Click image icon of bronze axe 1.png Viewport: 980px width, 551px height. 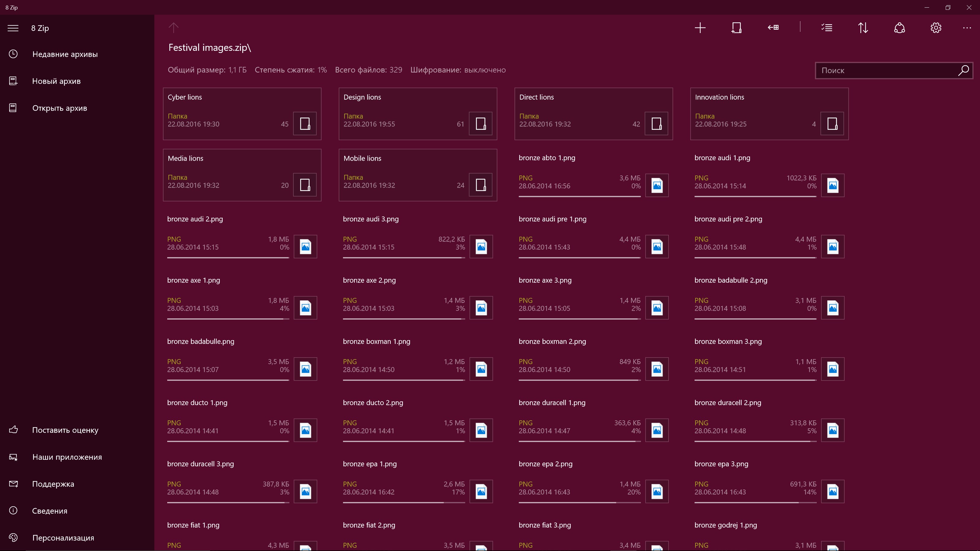306,308
